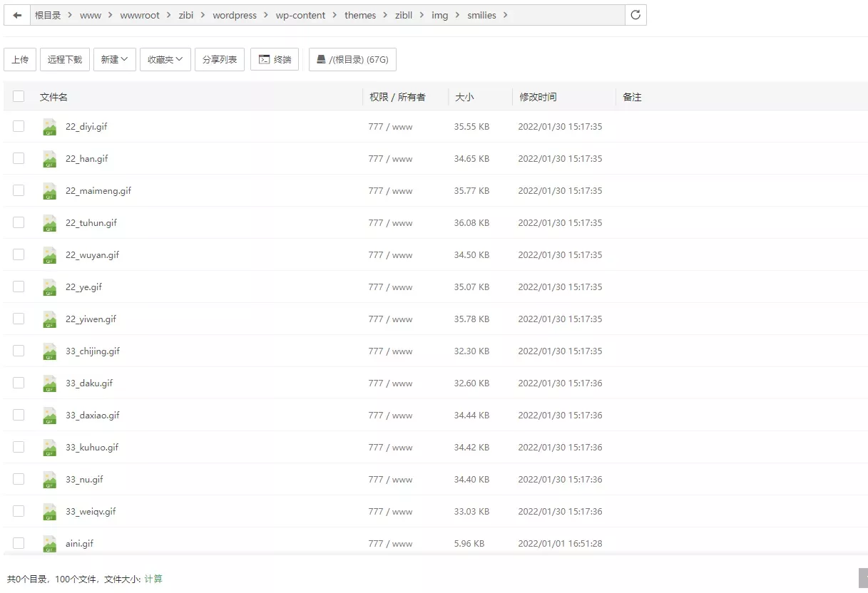Screen dimensions: 868x593
Task: Click the file name 33_daxiao.gif
Action: tap(93, 416)
